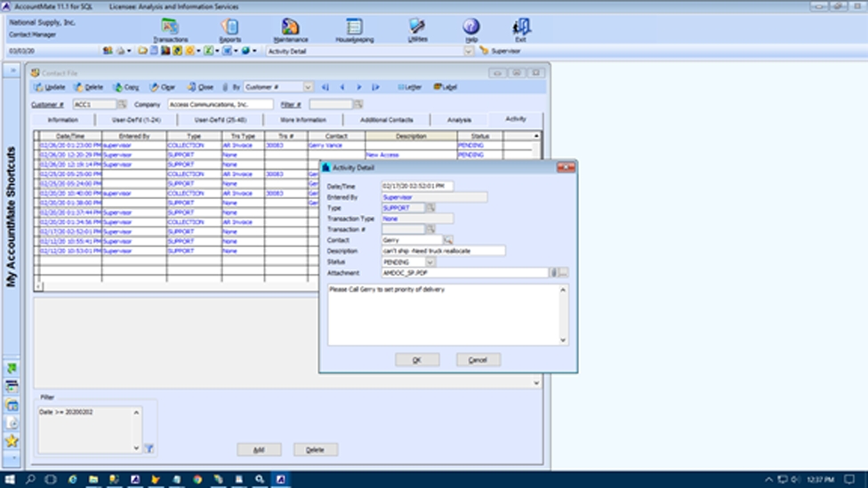This screenshot has width=868, height=488.
Task: Open Chrome from the Windows taskbar
Action: (197, 479)
